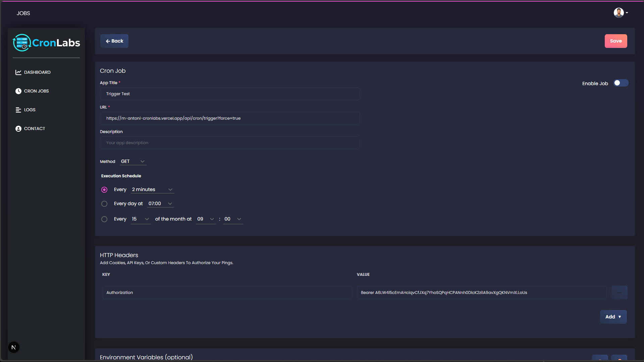Image resolution: width=644 pixels, height=362 pixels.
Task: Remove the Authorization header row
Action: 619,293
